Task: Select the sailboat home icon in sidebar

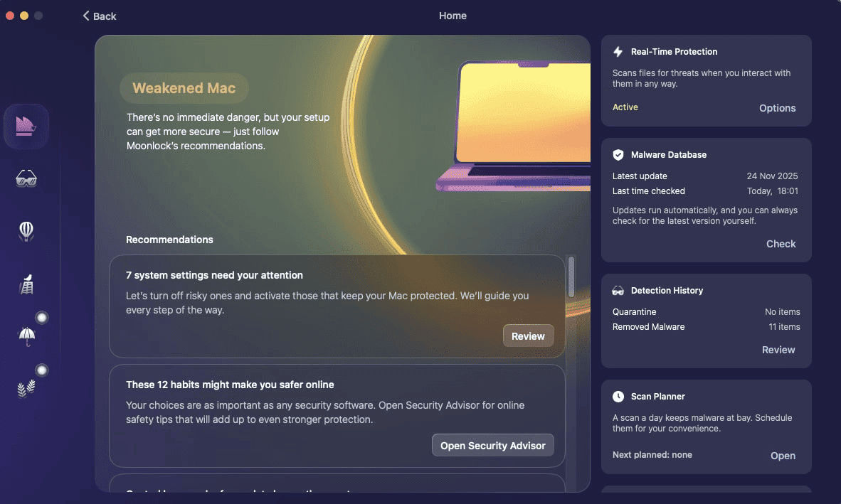Action: [x=26, y=126]
